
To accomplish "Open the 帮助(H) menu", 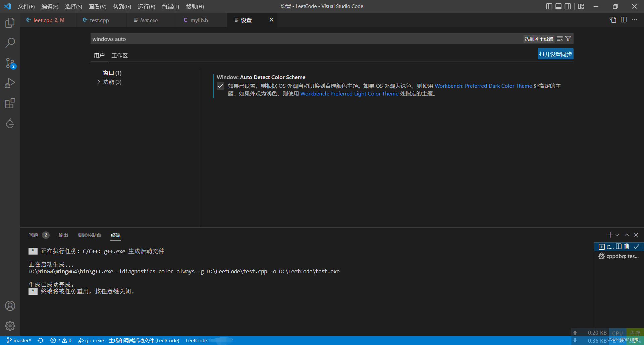I will pyautogui.click(x=195, y=6).
